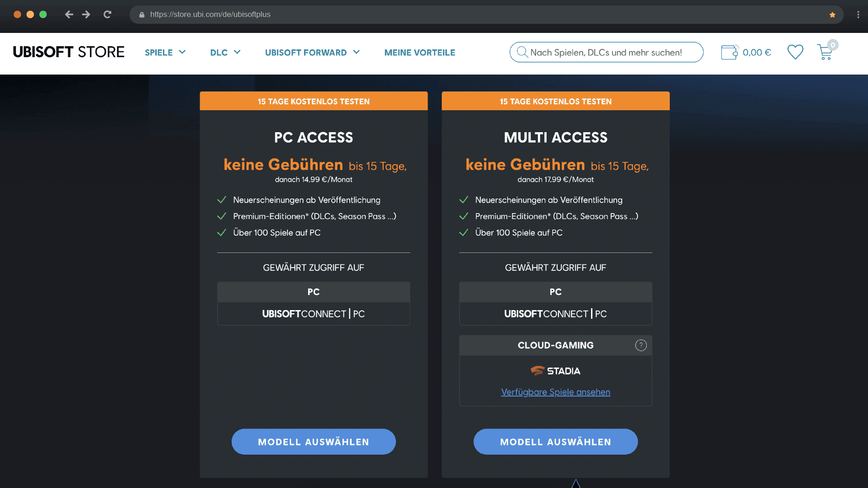Open the shopping cart icon
This screenshot has width=868, height=488.
tap(825, 52)
